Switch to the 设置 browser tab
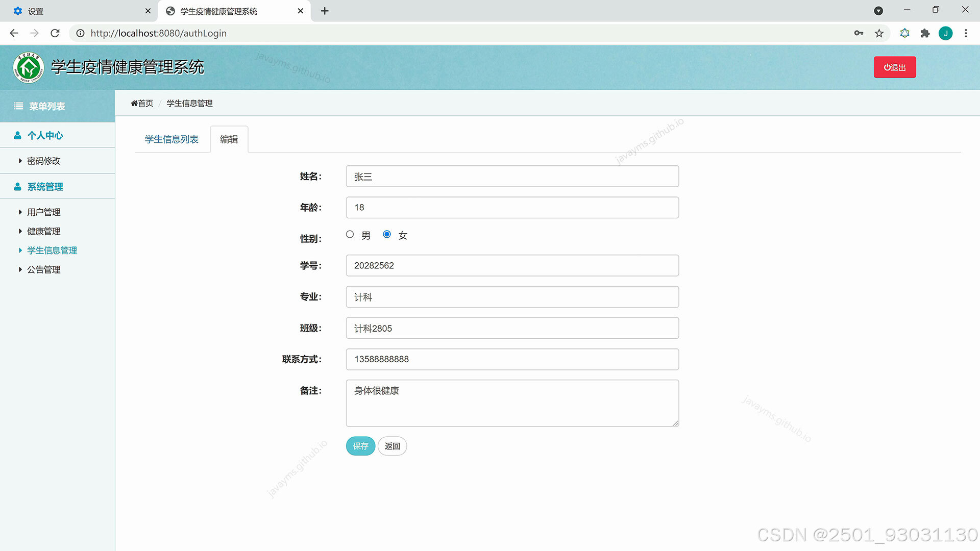The width and height of the screenshot is (980, 551). [79, 11]
